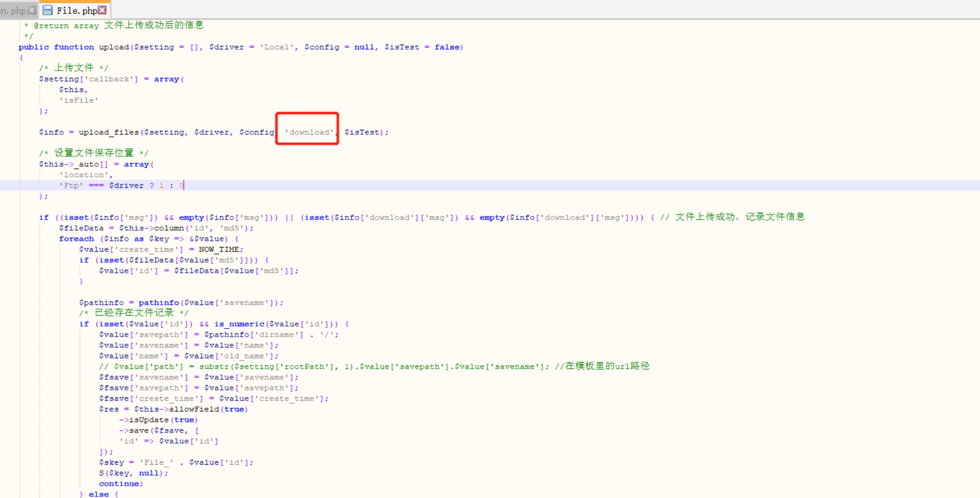The image size is (980, 498).
Task: Click the '$fileData = $this->column' line
Action: coord(156,229)
